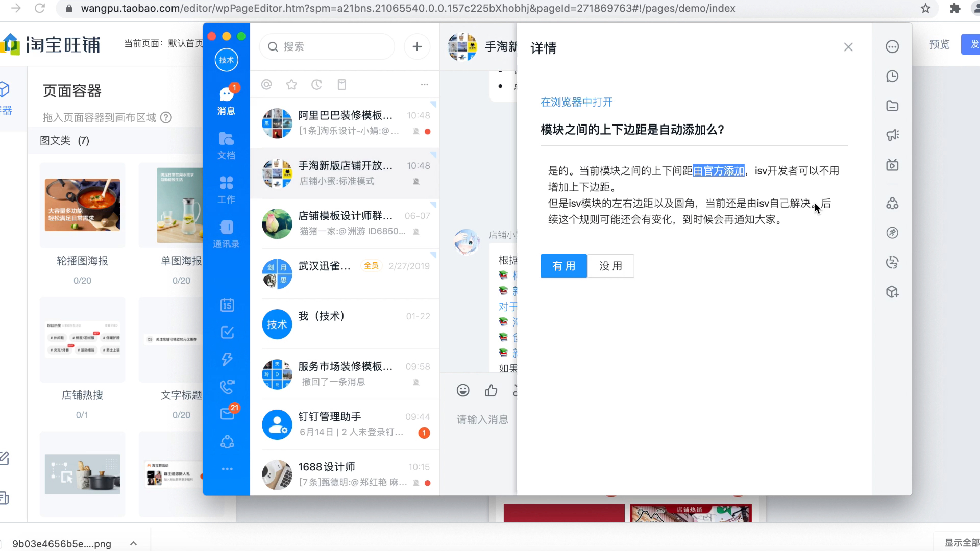980x551 pixels.
Task: Filter messages by star favorites icon
Action: pyautogui.click(x=291, y=84)
